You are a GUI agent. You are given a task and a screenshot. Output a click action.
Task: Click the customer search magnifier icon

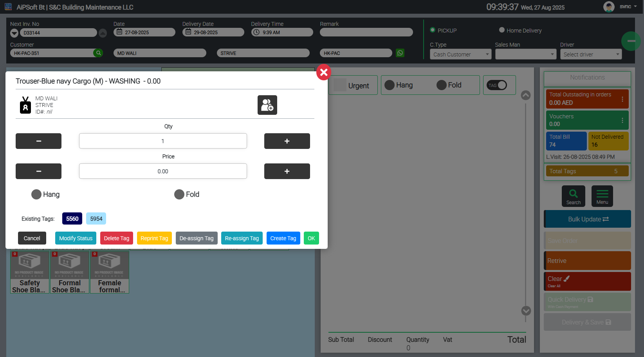click(x=98, y=53)
